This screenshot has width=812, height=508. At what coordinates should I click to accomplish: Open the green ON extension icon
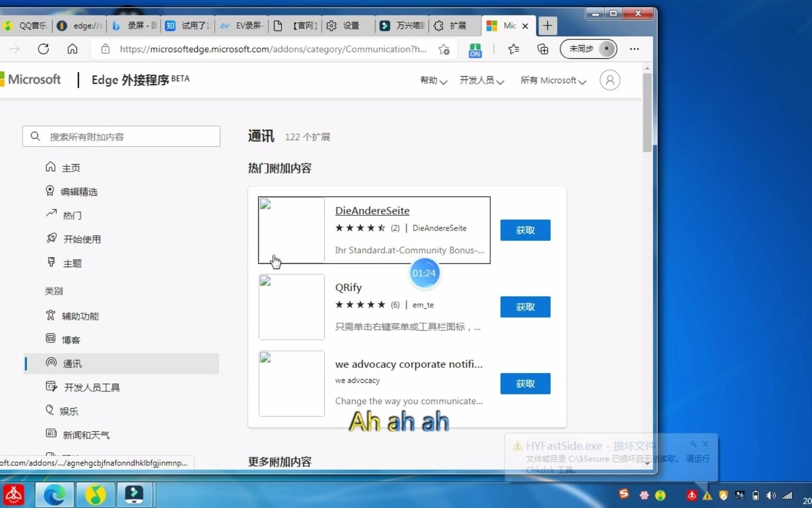(475, 49)
